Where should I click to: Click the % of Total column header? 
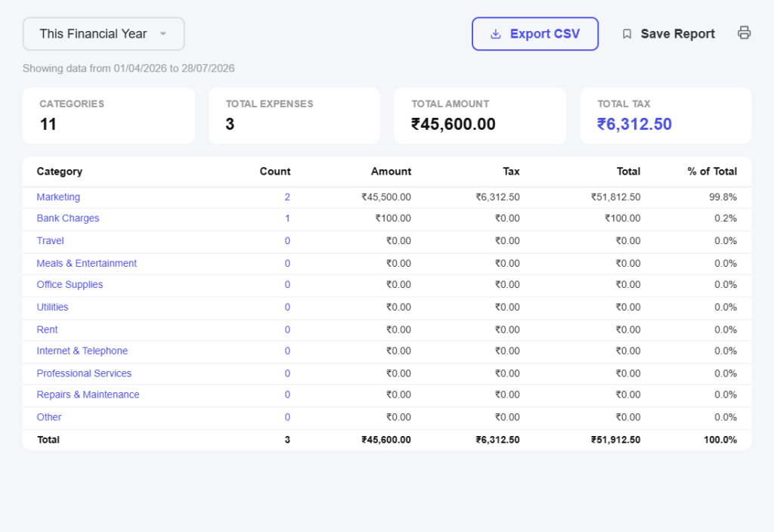pyautogui.click(x=712, y=172)
